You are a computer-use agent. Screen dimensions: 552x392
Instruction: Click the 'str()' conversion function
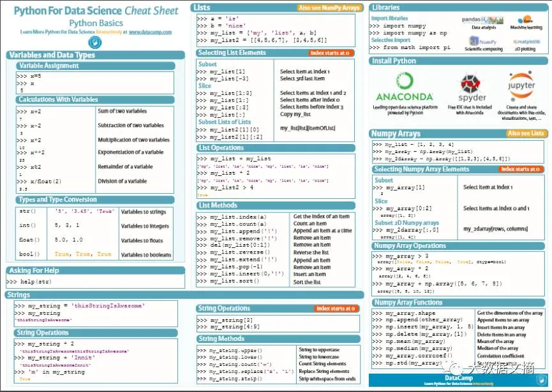pos(28,211)
